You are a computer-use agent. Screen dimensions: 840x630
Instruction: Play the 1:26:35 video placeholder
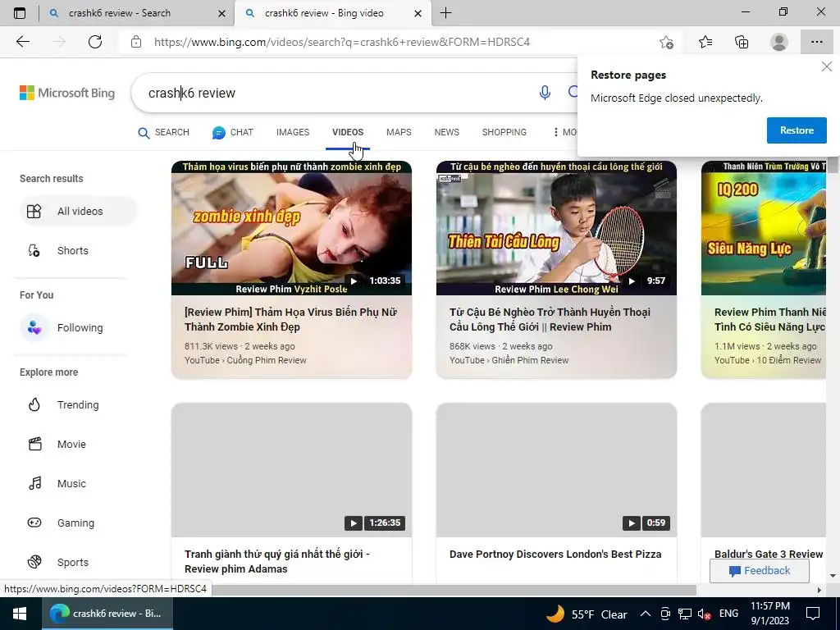pos(291,470)
